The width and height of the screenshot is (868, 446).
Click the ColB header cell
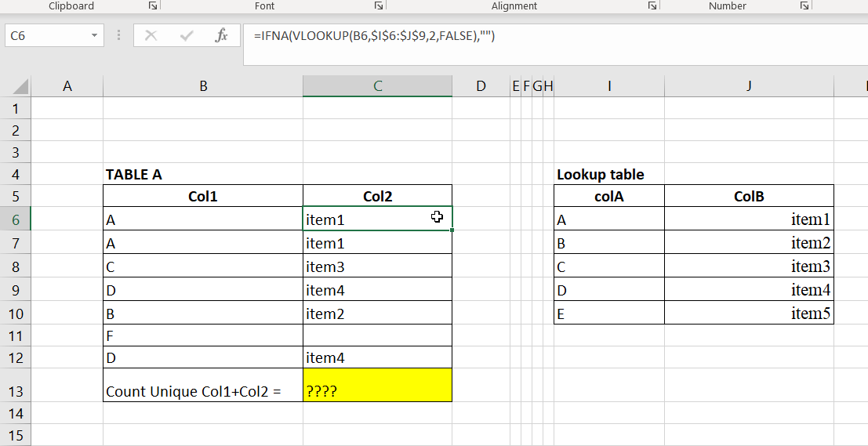749,197
